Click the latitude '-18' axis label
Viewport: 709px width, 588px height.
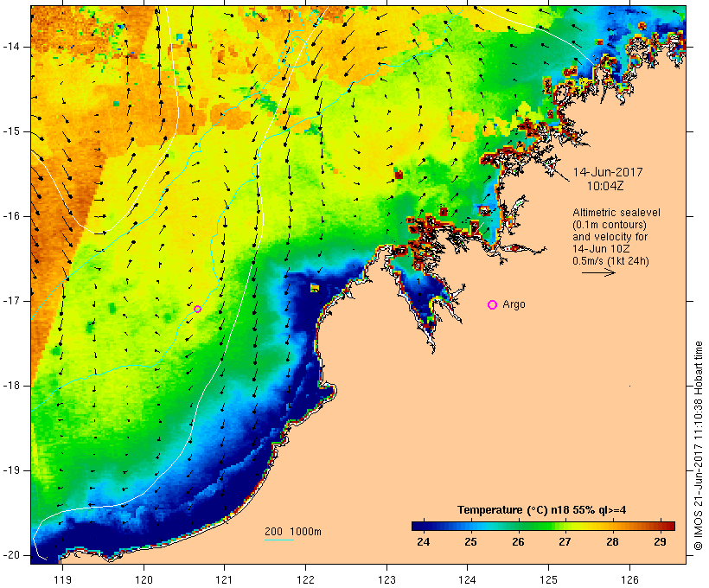click(11, 386)
